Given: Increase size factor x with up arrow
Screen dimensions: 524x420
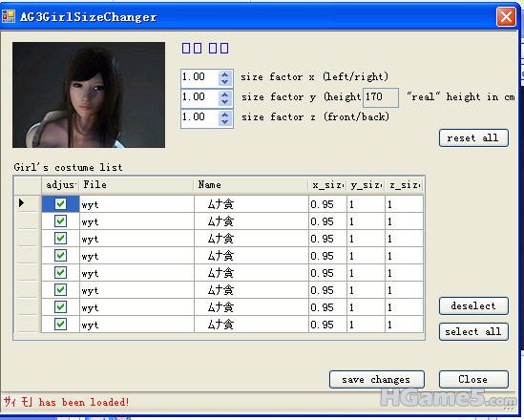Looking at the screenshot, I should (224, 74).
